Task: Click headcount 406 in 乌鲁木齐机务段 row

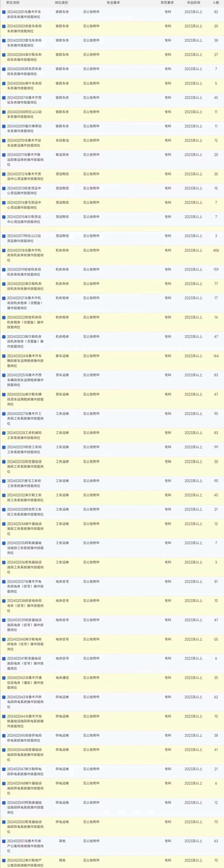Action: tap(216, 250)
